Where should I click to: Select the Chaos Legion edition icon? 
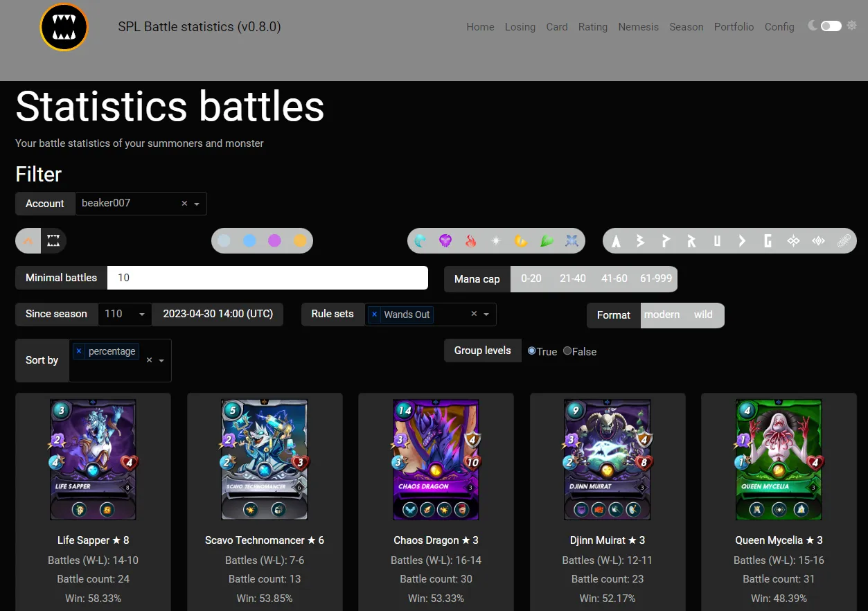[x=793, y=240]
